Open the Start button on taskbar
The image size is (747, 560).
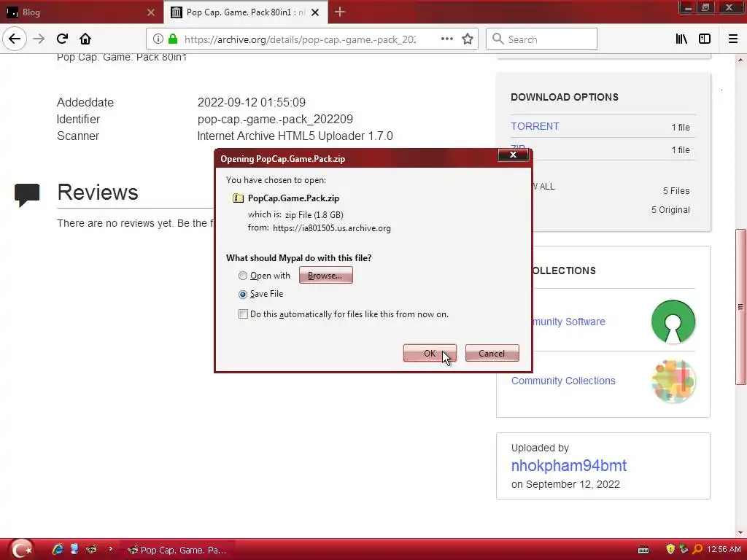point(20,550)
